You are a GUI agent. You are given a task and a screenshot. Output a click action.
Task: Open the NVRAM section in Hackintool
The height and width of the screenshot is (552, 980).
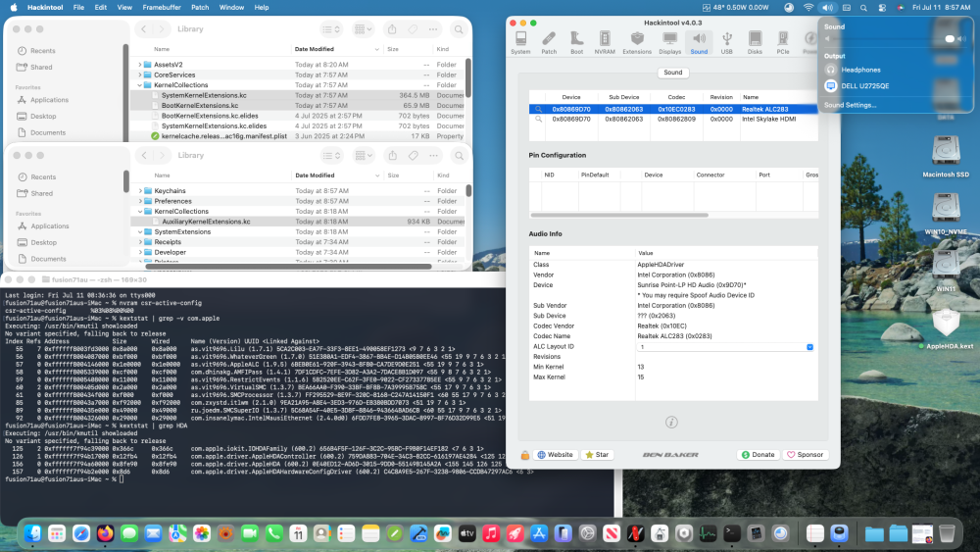[605, 42]
